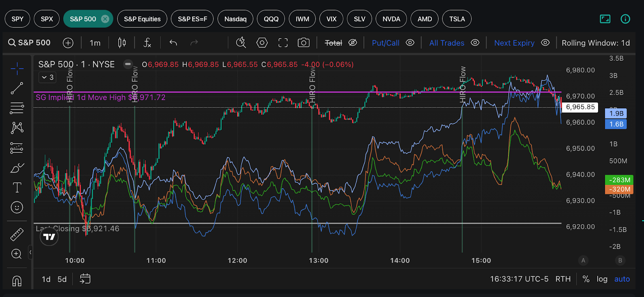Toggle the A price scale button
The image size is (644, 297).
[x=583, y=260]
